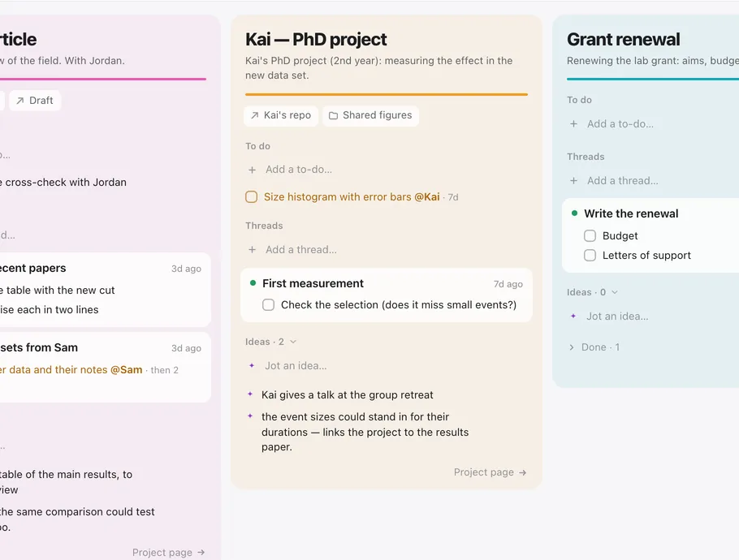Click sparkle icon next to Jot an idea in Grant renewal
Screen dimensions: 739x560
click(x=573, y=316)
